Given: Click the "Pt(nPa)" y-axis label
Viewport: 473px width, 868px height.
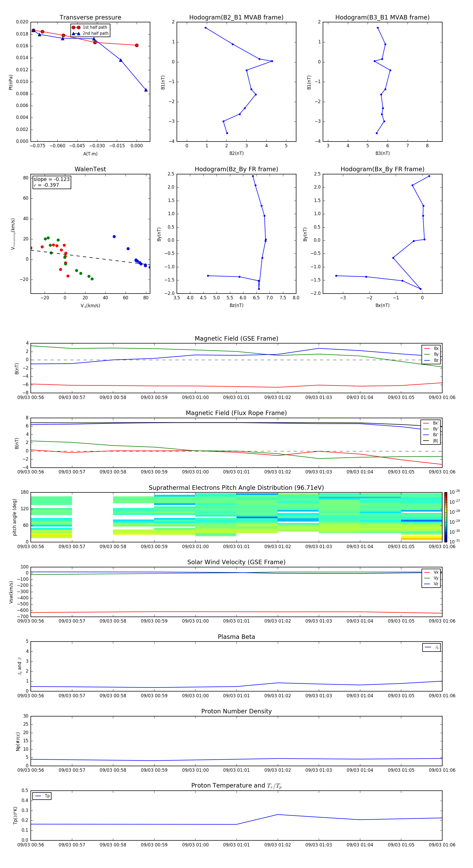Looking at the screenshot, I should coord(11,82).
